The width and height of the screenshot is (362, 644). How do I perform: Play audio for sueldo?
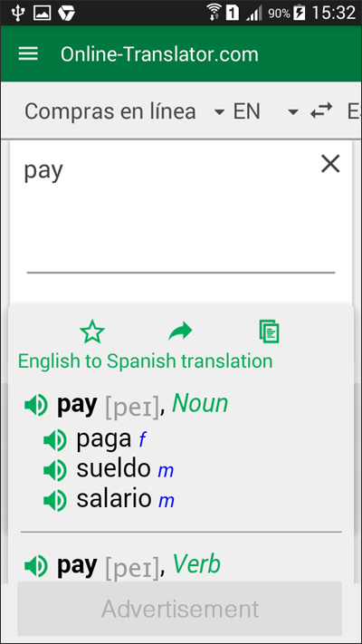click(x=55, y=470)
